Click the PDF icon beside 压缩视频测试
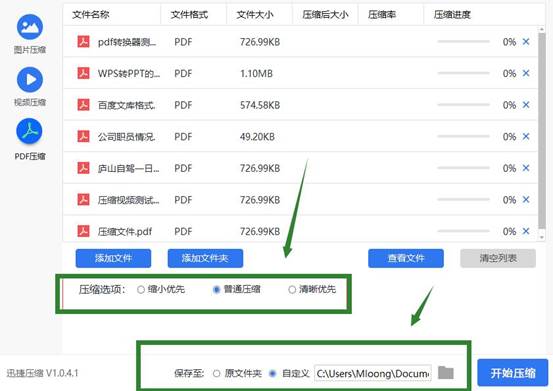The image size is (553, 391). coord(84,200)
